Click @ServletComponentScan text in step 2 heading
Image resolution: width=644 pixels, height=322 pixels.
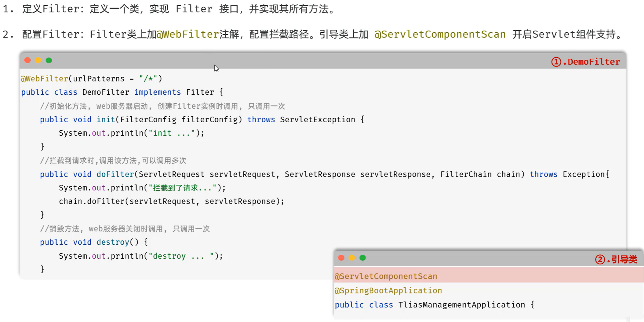[440, 34]
